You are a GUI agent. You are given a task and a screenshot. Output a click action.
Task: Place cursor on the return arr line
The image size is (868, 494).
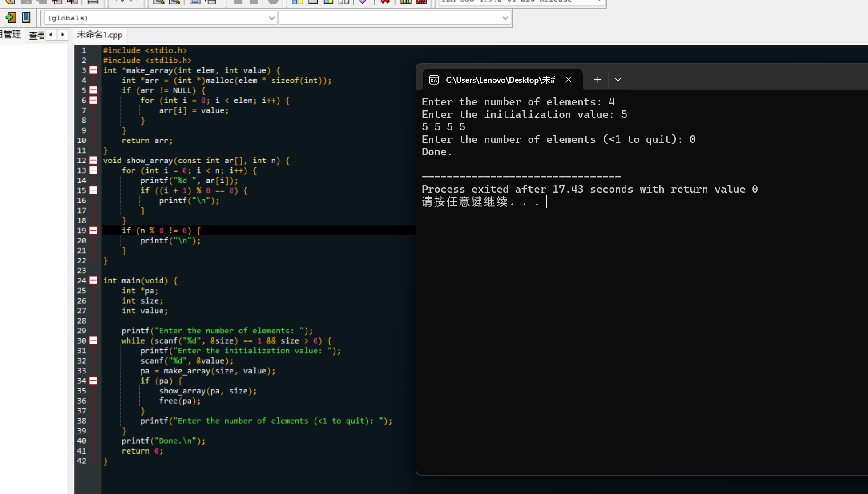pyautogui.click(x=147, y=141)
